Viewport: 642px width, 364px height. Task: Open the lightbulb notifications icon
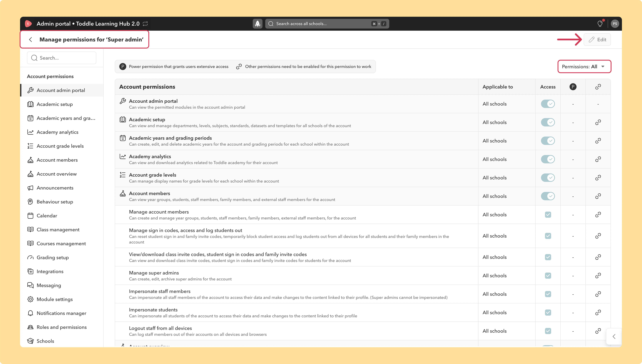coord(600,24)
